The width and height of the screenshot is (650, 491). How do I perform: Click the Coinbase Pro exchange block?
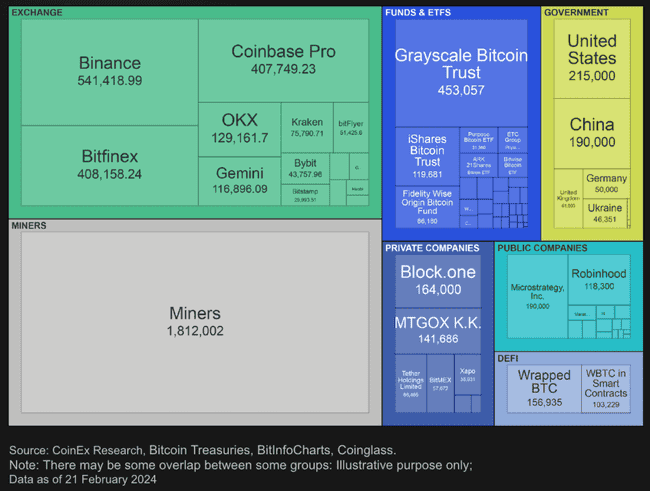point(284,61)
